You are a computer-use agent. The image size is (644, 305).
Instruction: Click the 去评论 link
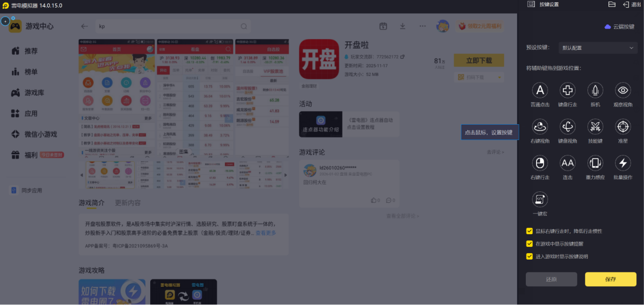(x=495, y=152)
